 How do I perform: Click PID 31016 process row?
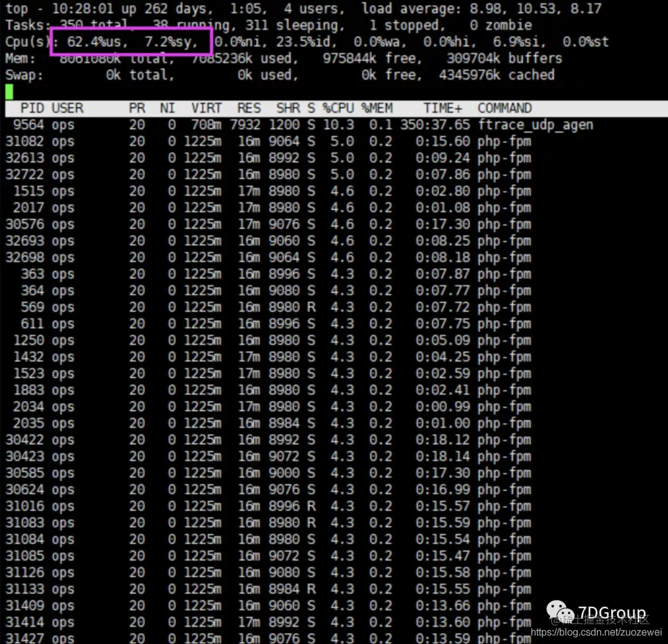tap(268, 507)
